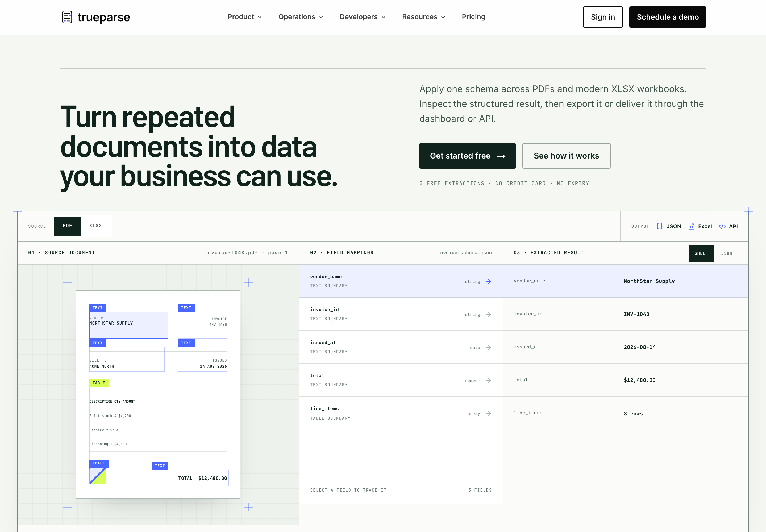Image resolution: width=766 pixels, height=532 pixels.
Task: Open the Pricing page
Action: 473,17
